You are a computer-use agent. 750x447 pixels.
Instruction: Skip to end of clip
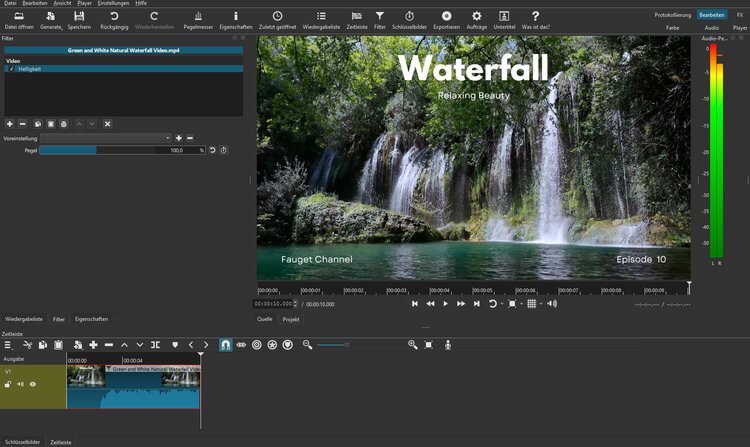(x=476, y=304)
